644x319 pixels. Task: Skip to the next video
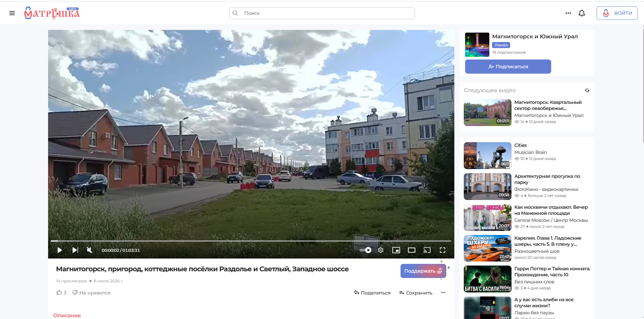(75, 250)
